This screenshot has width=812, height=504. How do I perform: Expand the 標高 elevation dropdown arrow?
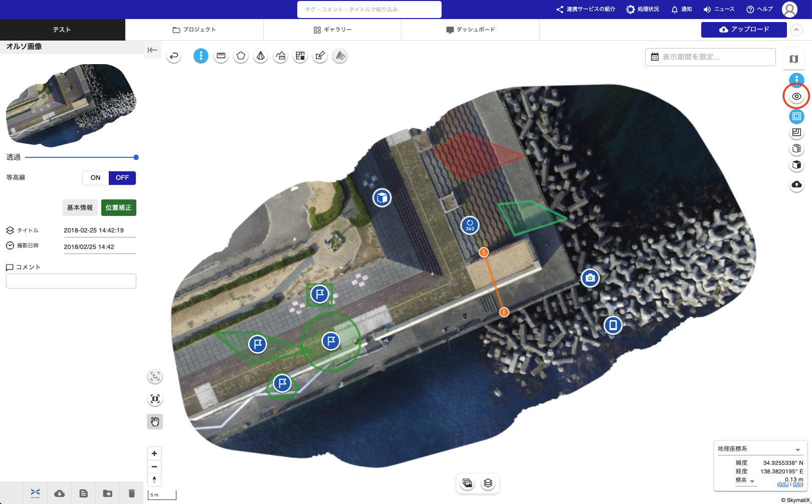752,481
